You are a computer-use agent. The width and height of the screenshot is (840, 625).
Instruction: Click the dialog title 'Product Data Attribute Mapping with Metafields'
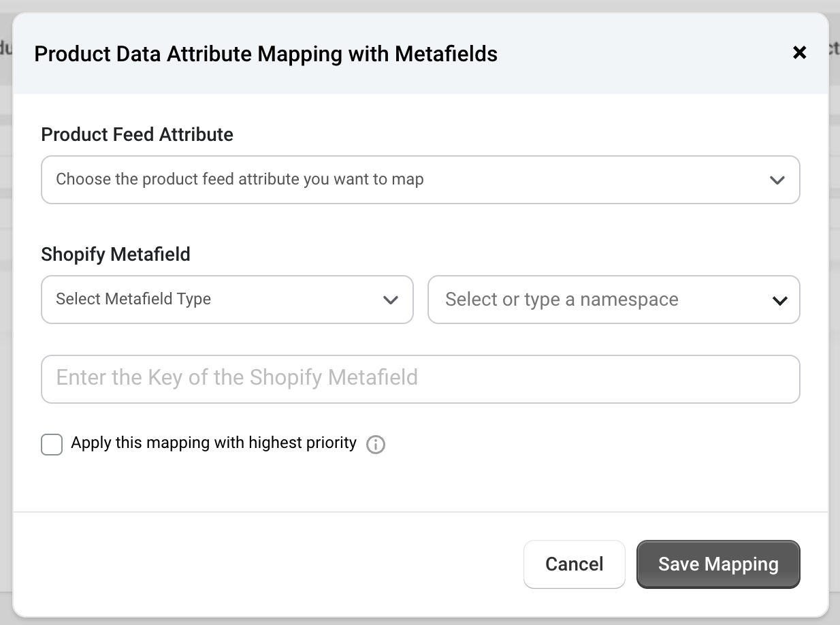[265, 54]
